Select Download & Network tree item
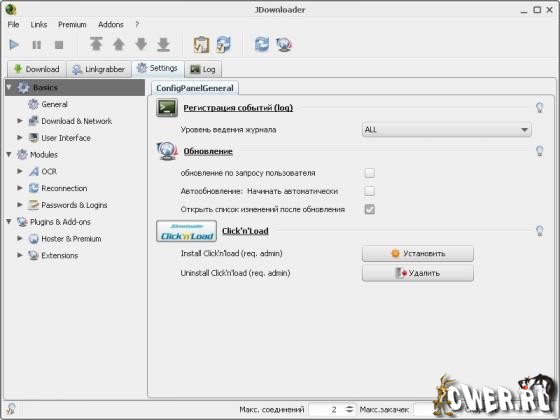The height and width of the screenshot is (420, 560). 76,121
